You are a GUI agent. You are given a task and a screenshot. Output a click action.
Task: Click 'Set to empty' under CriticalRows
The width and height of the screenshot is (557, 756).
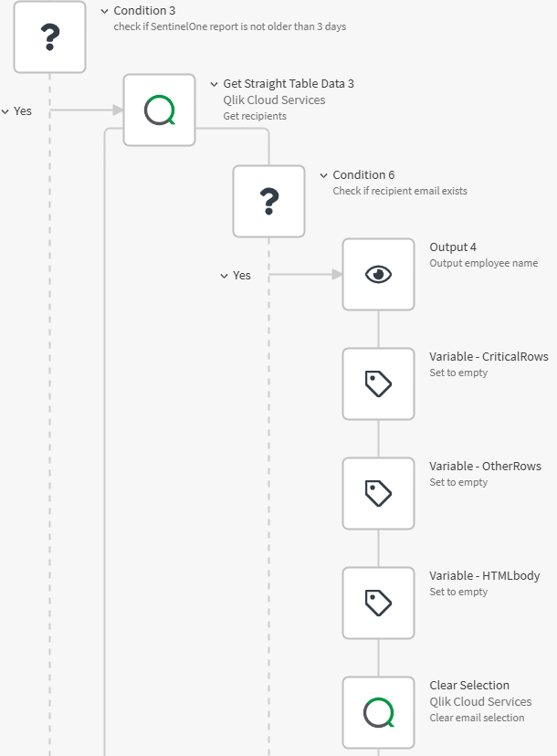(x=458, y=373)
